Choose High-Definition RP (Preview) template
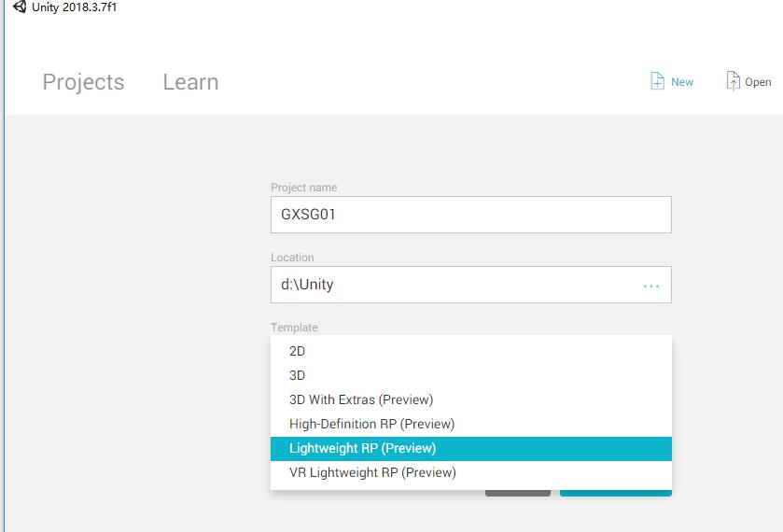783x532 pixels. pos(471,424)
